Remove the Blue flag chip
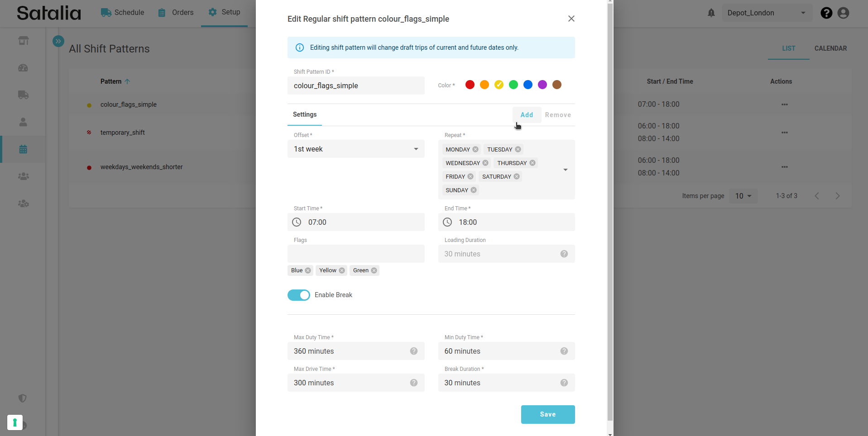868x436 pixels. (308, 270)
